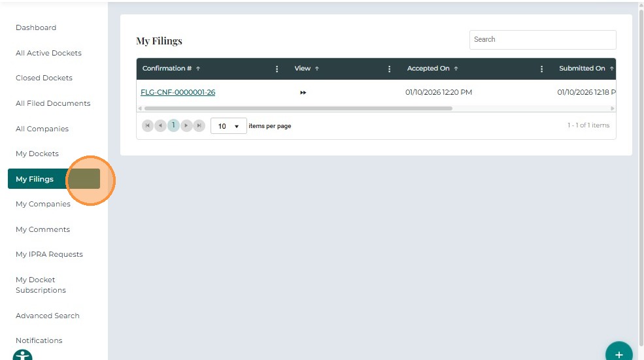Go to the last page of filings
This screenshot has width=644, height=360.
tap(199, 125)
